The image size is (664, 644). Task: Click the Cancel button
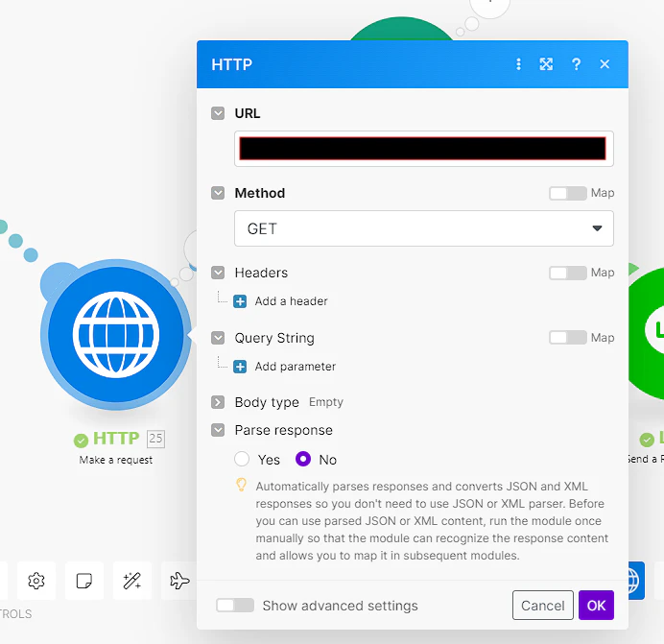click(543, 606)
